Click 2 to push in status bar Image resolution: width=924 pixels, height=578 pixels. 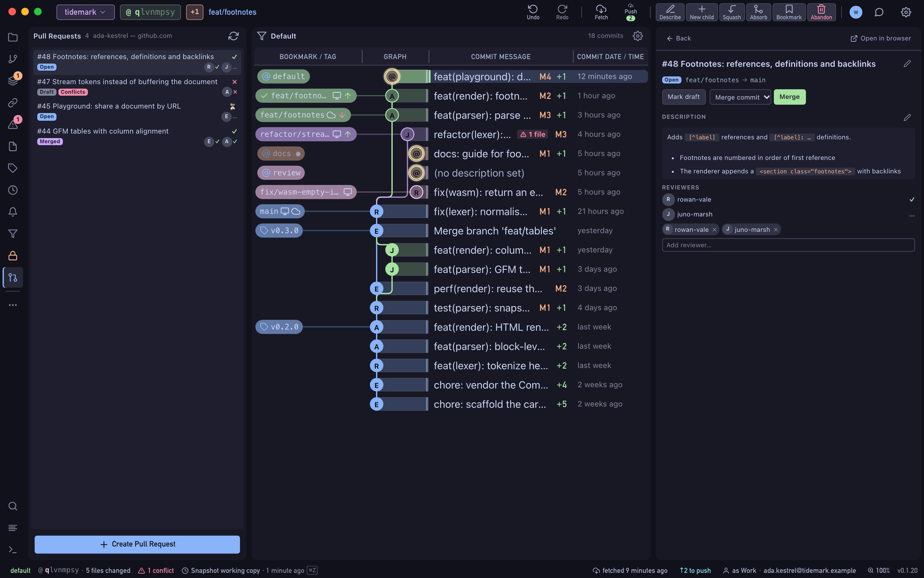695,570
